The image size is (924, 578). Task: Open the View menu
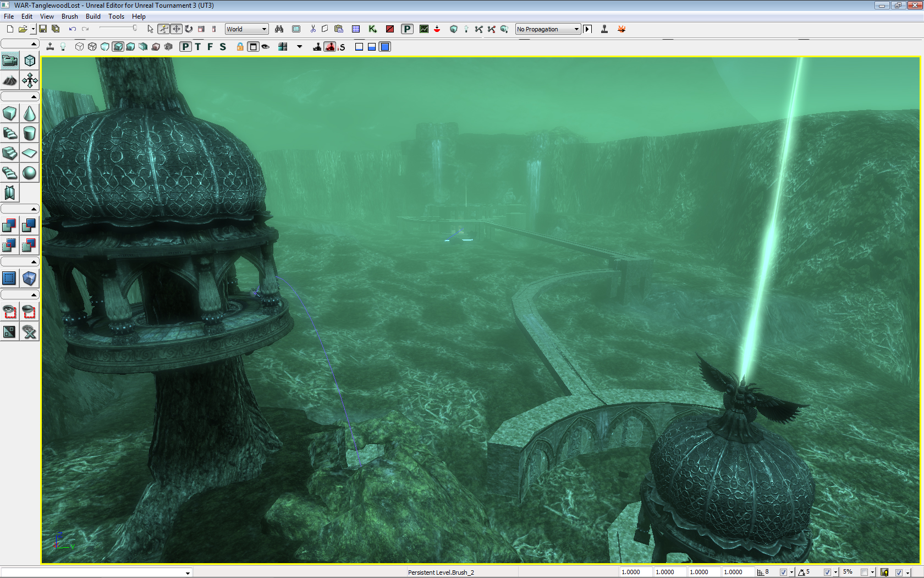point(47,16)
